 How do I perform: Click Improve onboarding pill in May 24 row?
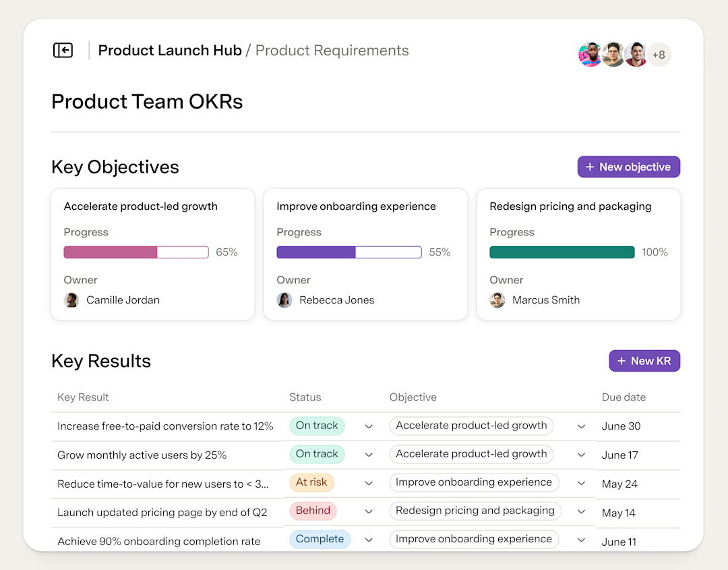tap(474, 482)
